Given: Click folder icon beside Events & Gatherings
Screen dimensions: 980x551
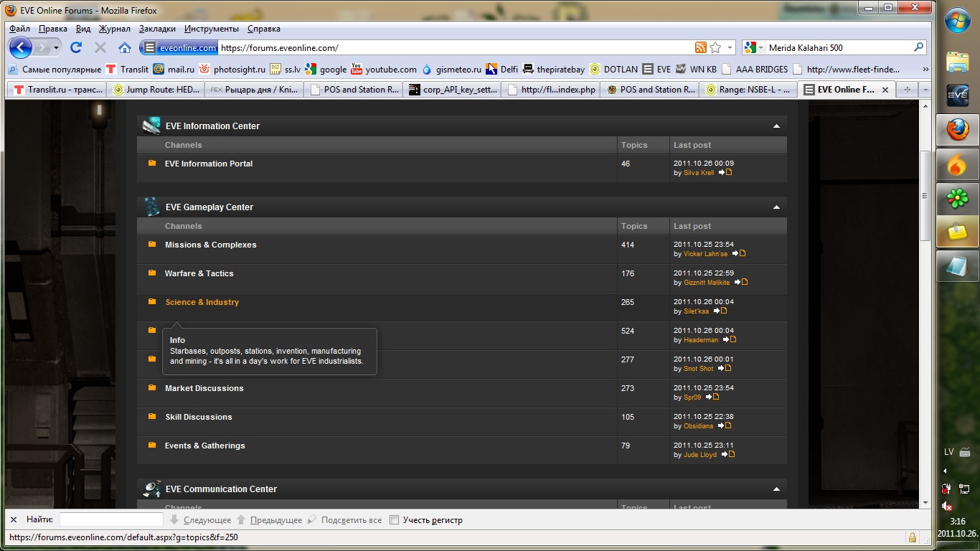Looking at the screenshot, I should [x=152, y=445].
